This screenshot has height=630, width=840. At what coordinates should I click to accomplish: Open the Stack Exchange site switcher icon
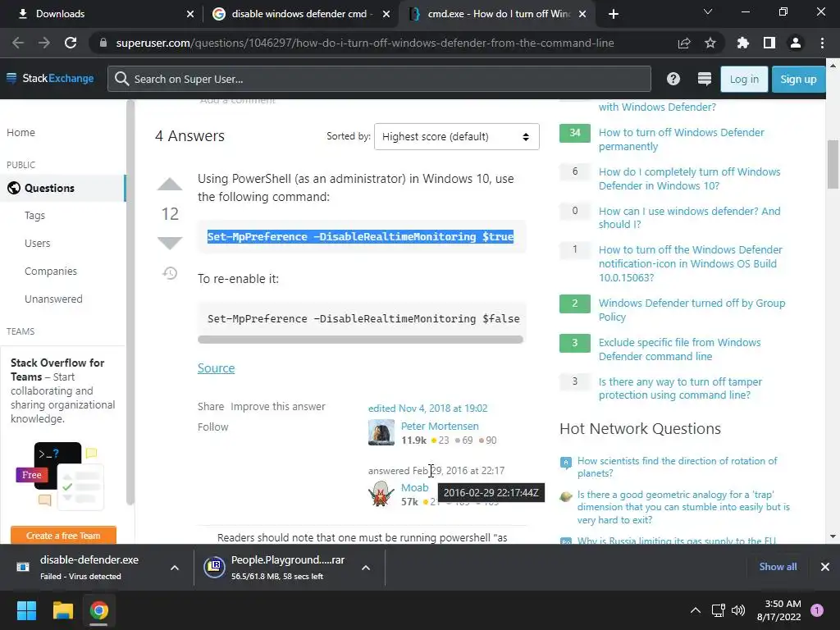705,79
